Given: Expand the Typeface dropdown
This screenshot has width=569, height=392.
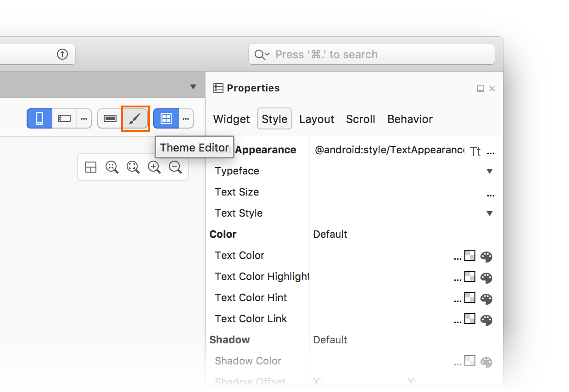Looking at the screenshot, I should pos(489,171).
